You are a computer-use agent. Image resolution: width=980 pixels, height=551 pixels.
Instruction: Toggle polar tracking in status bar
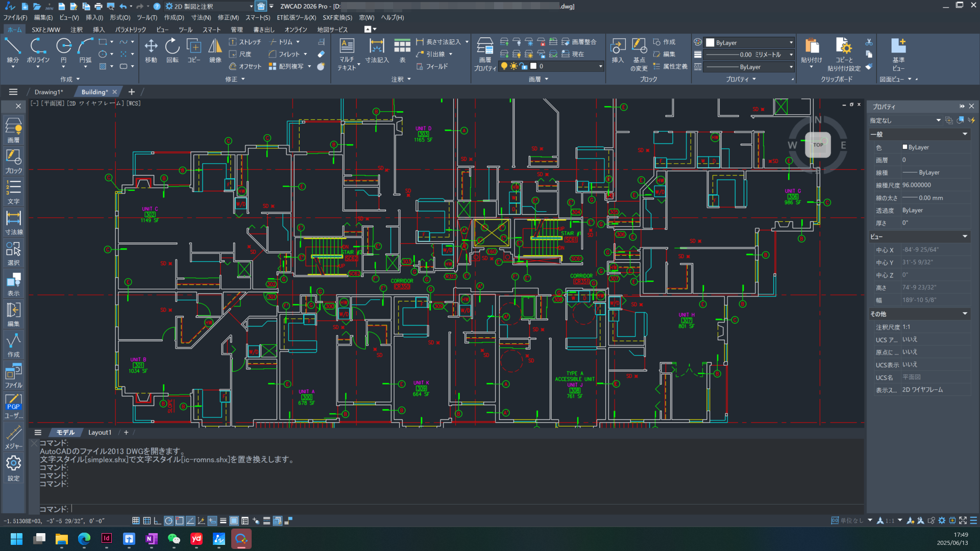(168, 521)
